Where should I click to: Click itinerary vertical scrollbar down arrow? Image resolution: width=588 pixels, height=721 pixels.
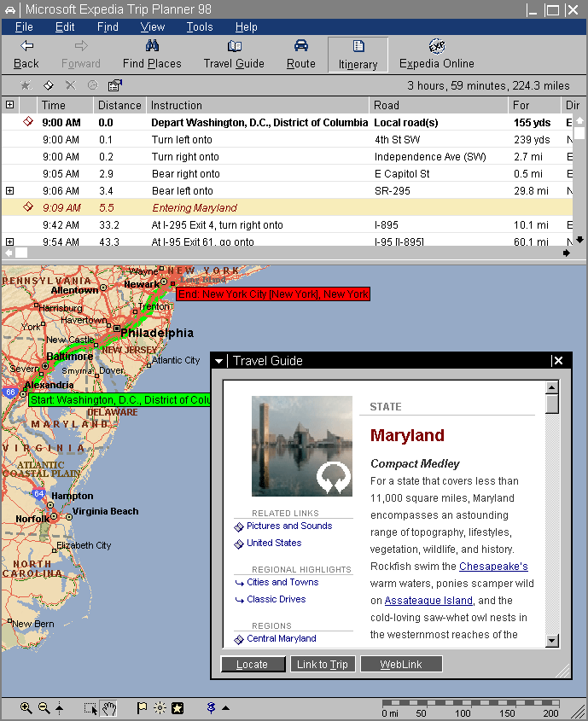(x=579, y=240)
